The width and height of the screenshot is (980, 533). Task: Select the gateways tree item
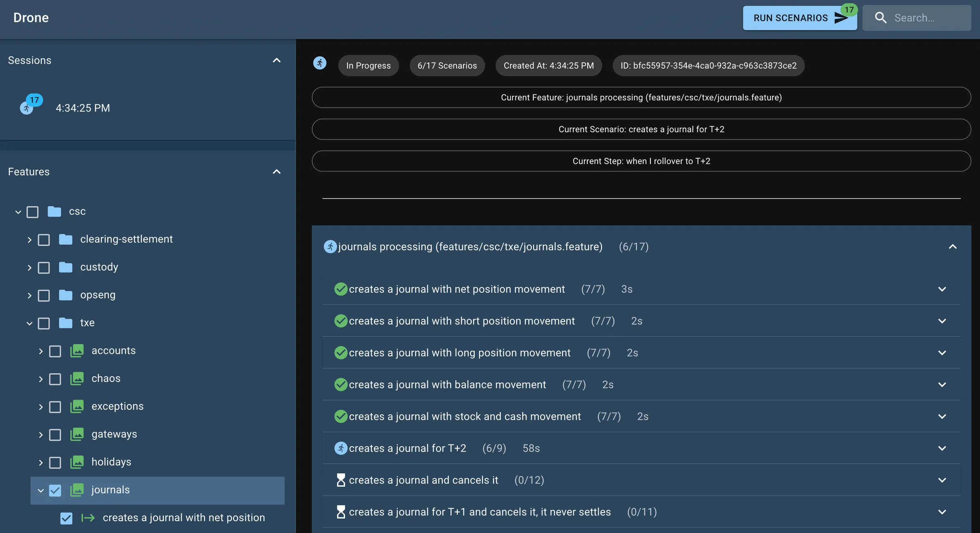114,434
